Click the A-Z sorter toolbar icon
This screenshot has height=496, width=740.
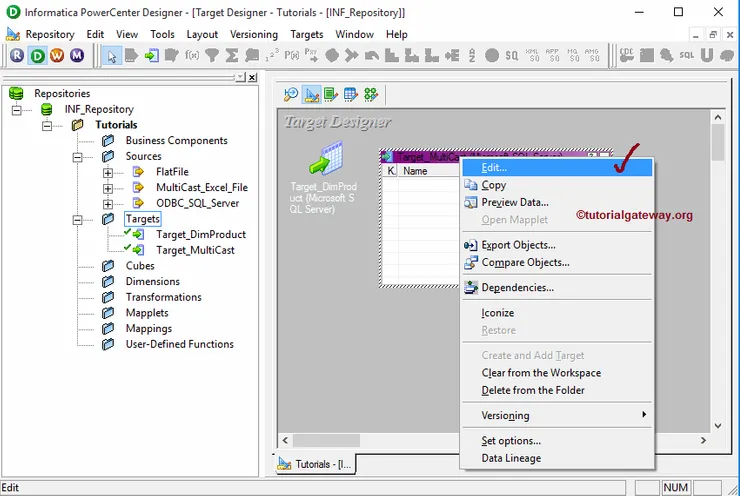coord(472,56)
